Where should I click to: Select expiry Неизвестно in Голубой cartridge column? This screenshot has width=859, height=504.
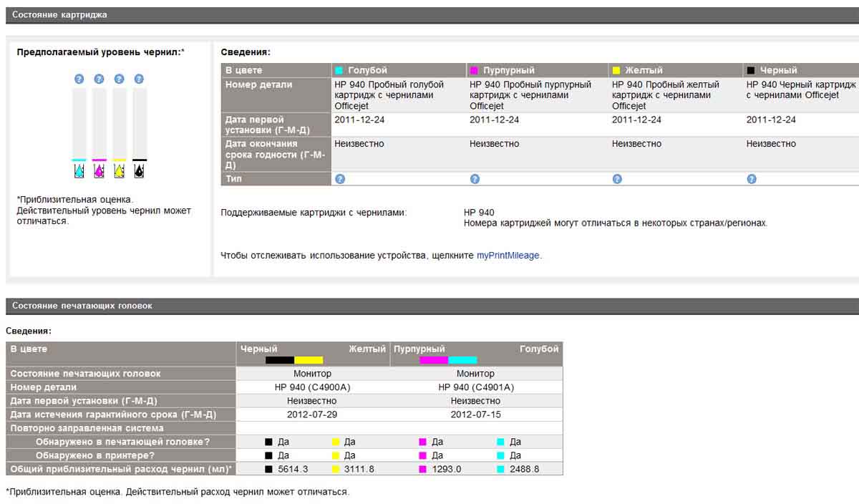click(359, 144)
